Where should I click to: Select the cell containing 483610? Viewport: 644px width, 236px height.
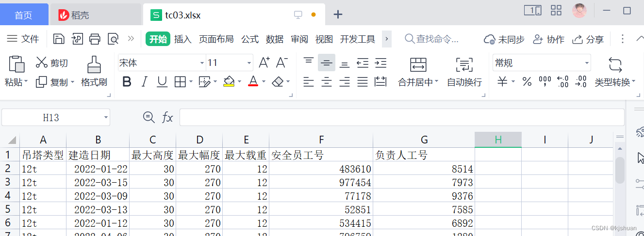coord(321,169)
